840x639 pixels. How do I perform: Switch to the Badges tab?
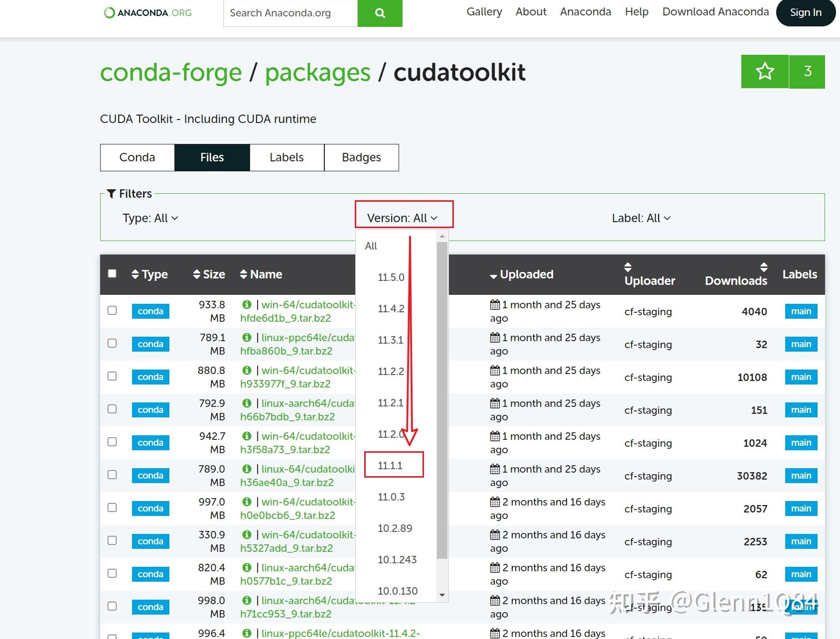coord(361,157)
